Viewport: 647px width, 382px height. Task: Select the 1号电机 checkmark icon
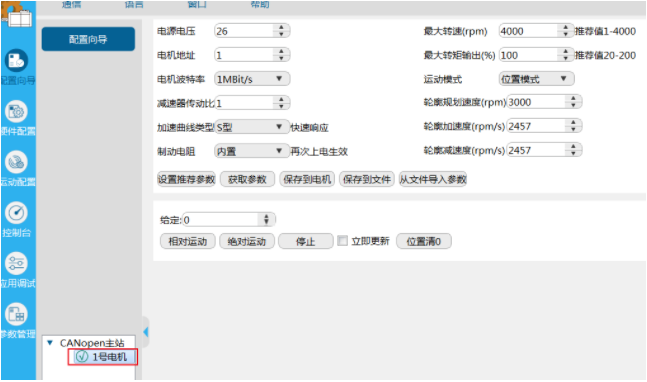82,356
